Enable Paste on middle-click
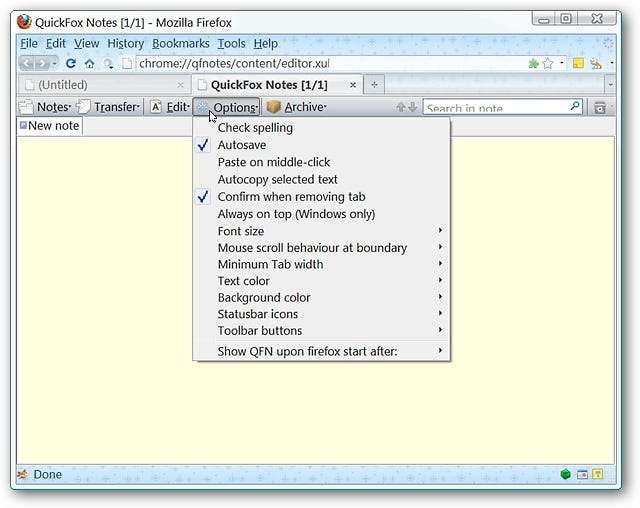Viewport: 640px width, 508px height. (322, 162)
